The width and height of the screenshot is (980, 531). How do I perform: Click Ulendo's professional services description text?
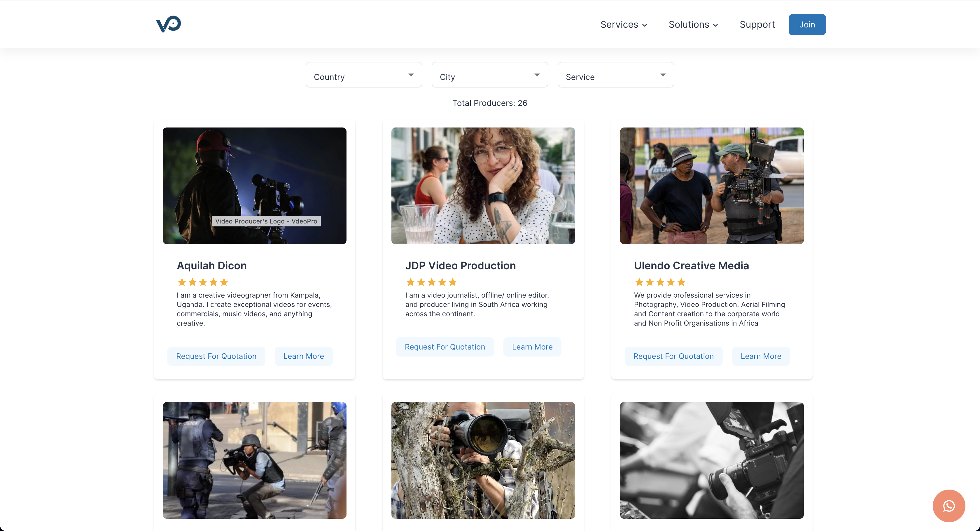pos(710,309)
